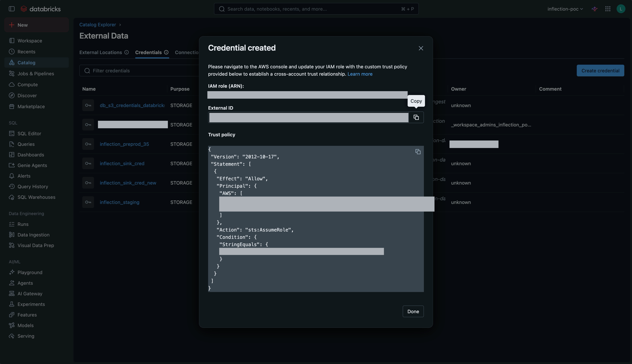The width and height of the screenshot is (632, 364).
Task: Copy the Trust policy JSON
Action: [x=418, y=152]
